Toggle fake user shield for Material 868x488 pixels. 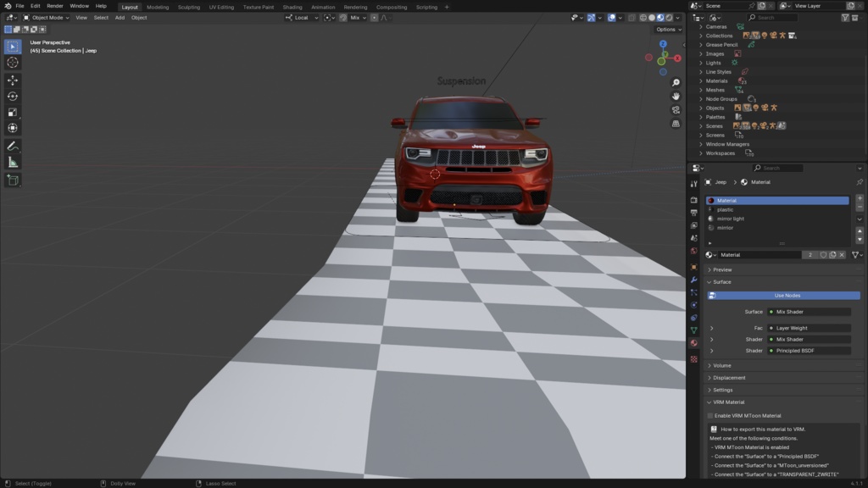point(823,255)
